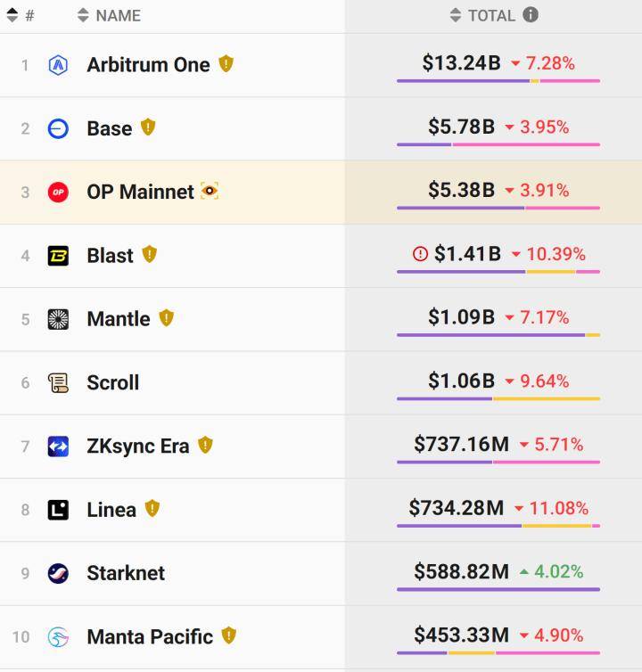Click the Arbitrum One value breakdown bar

(498, 81)
